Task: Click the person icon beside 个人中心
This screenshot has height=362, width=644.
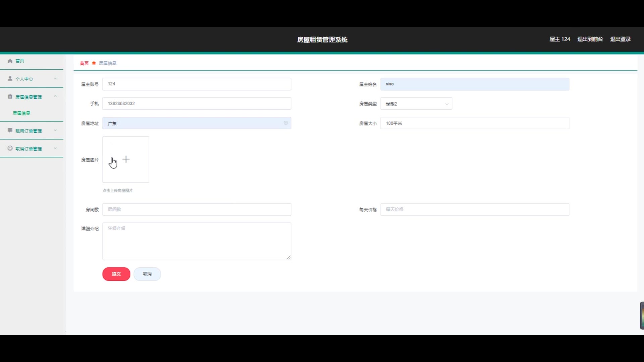Action: pos(10,78)
